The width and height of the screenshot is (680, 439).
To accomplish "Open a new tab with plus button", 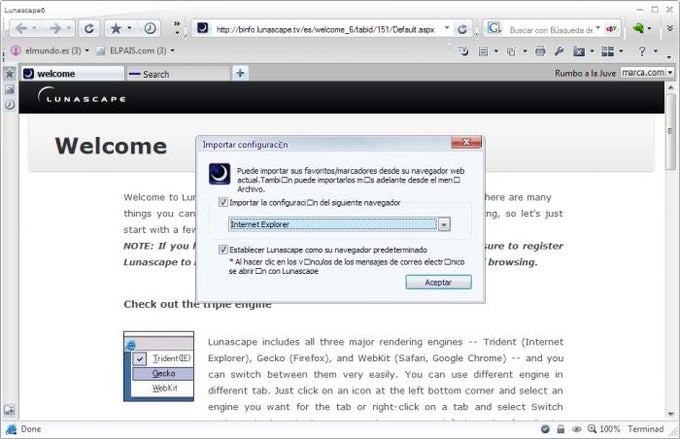I will click(240, 73).
